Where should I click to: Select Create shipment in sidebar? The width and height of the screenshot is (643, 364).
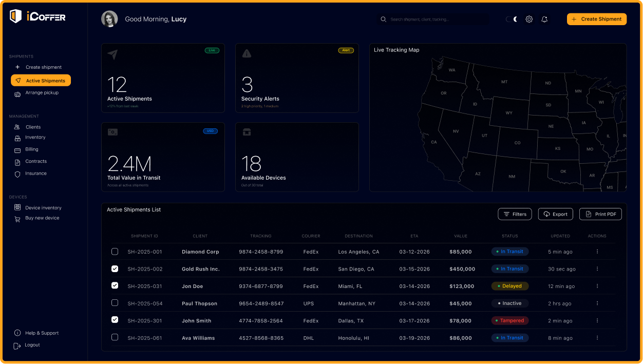point(39,67)
